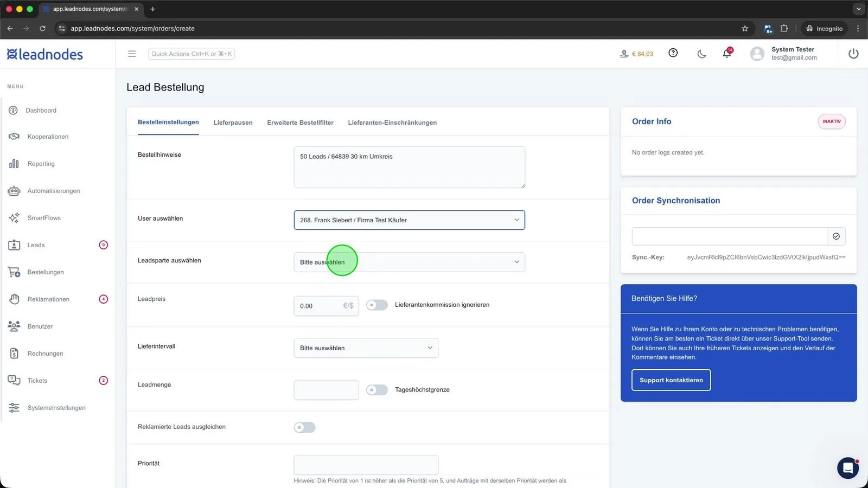The image size is (868, 488).
Task: Switch to Erweiterte Bestellfilter tab
Action: 300,123
